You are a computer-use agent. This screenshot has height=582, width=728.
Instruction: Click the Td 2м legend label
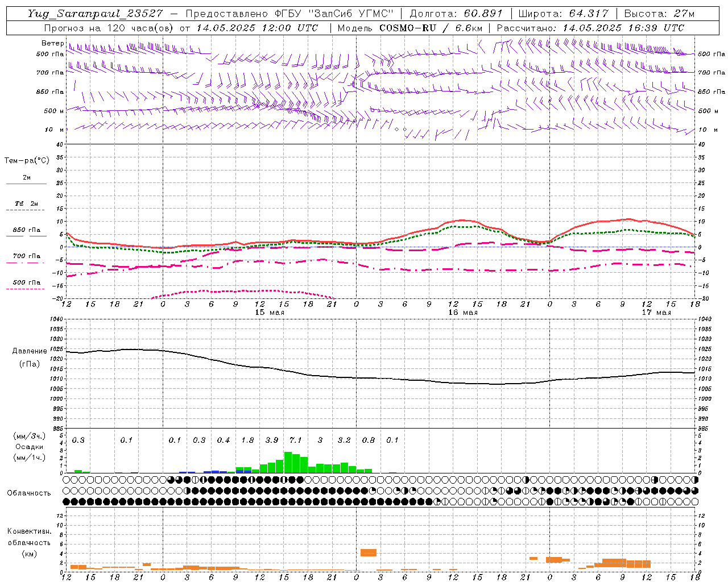[x=26, y=203]
